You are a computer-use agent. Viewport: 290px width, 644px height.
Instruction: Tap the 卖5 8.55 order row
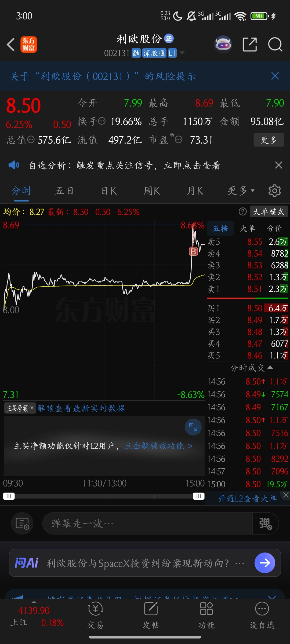pos(248,242)
